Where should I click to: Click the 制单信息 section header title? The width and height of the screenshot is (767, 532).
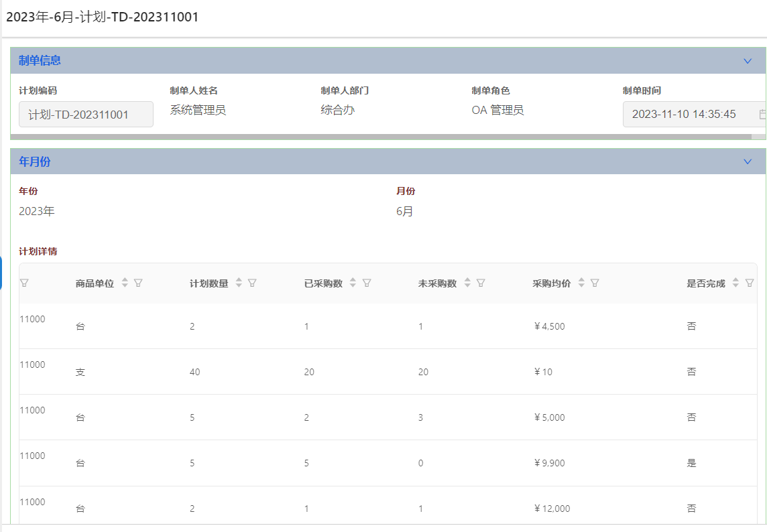[x=40, y=61]
